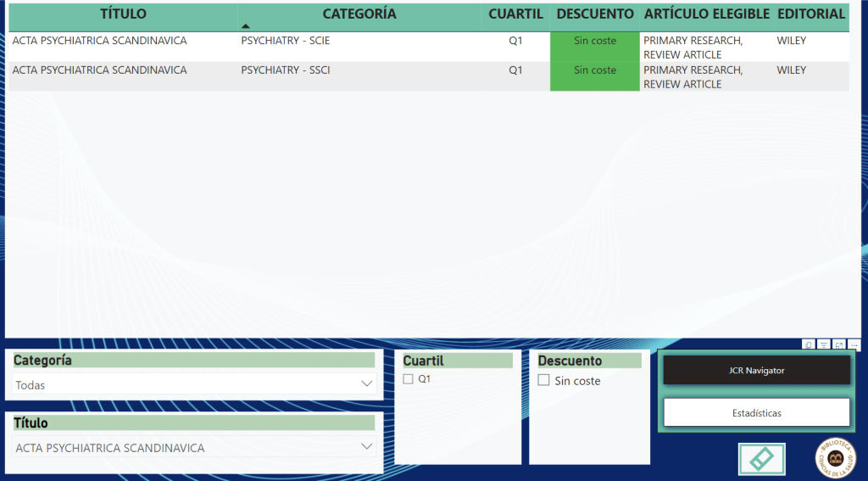Click the sort arrow under Categoría header
This screenshot has height=481, width=868.
pos(246,27)
